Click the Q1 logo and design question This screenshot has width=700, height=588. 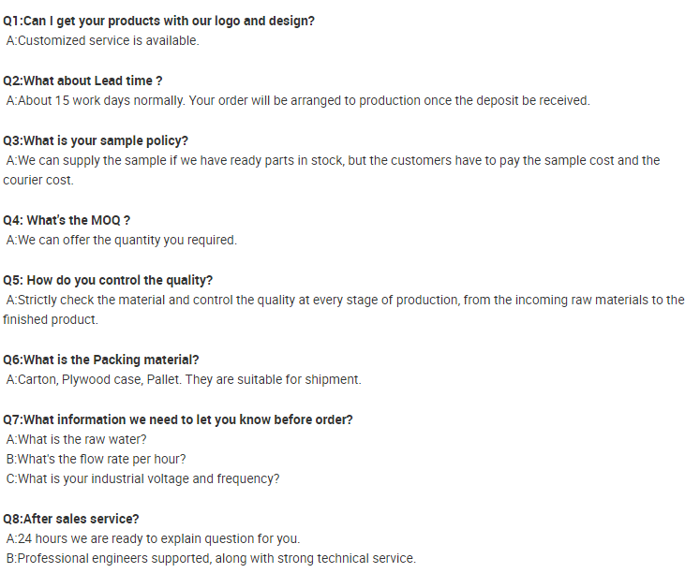[x=158, y=21]
